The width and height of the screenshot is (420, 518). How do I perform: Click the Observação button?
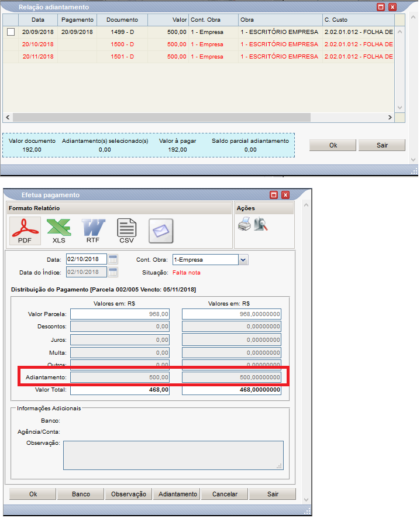point(129,494)
